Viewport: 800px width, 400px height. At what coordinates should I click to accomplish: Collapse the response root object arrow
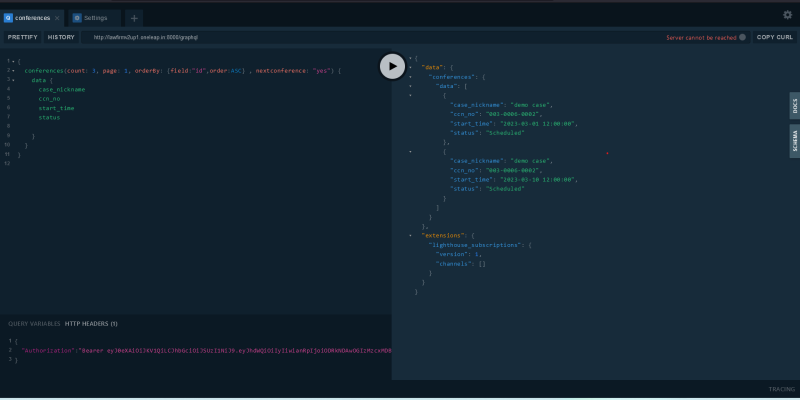pos(410,58)
